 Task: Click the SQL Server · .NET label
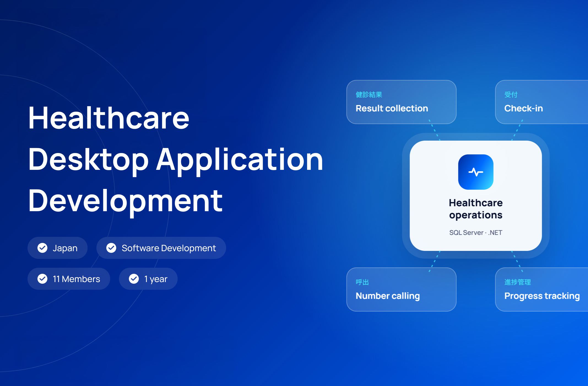(x=476, y=233)
